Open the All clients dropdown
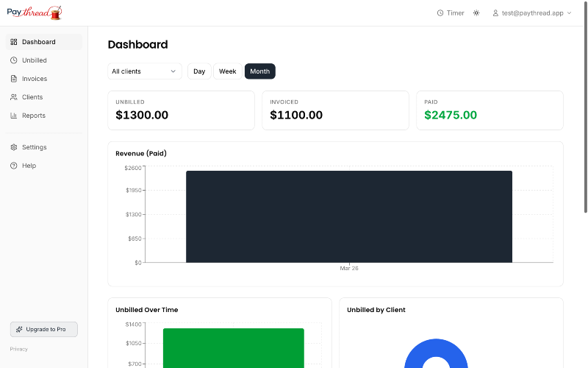This screenshot has width=588, height=368. [x=145, y=71]
